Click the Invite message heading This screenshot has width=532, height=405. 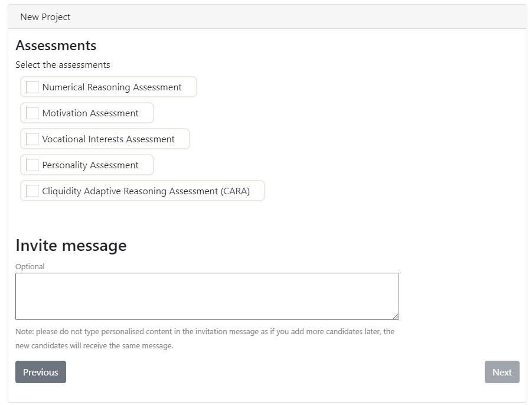(71, 245)
